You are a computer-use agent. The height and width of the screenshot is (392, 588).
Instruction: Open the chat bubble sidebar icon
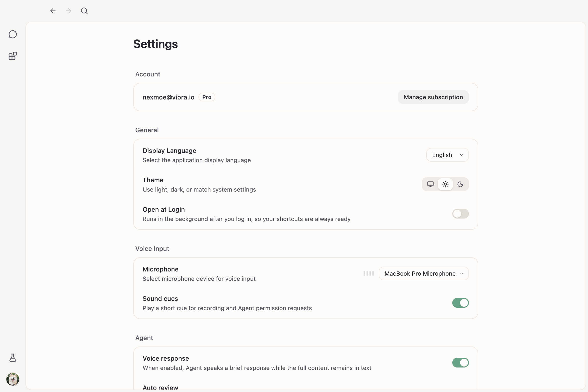pyautogui.click(x=12, y=34)
